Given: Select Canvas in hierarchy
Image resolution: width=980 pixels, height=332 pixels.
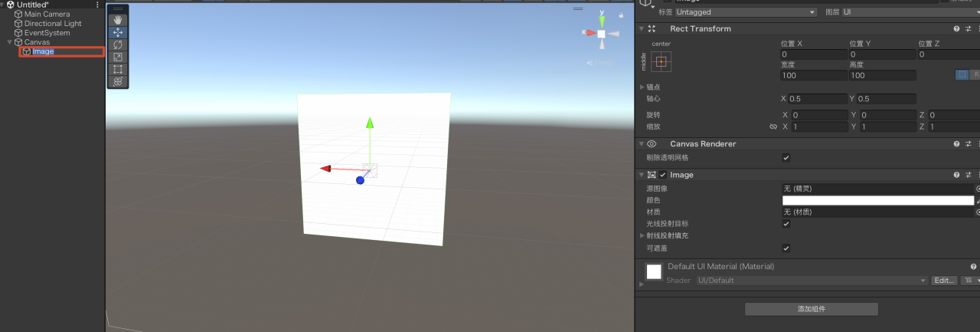Looking at the screenshot, I should [x=37, y=42].
